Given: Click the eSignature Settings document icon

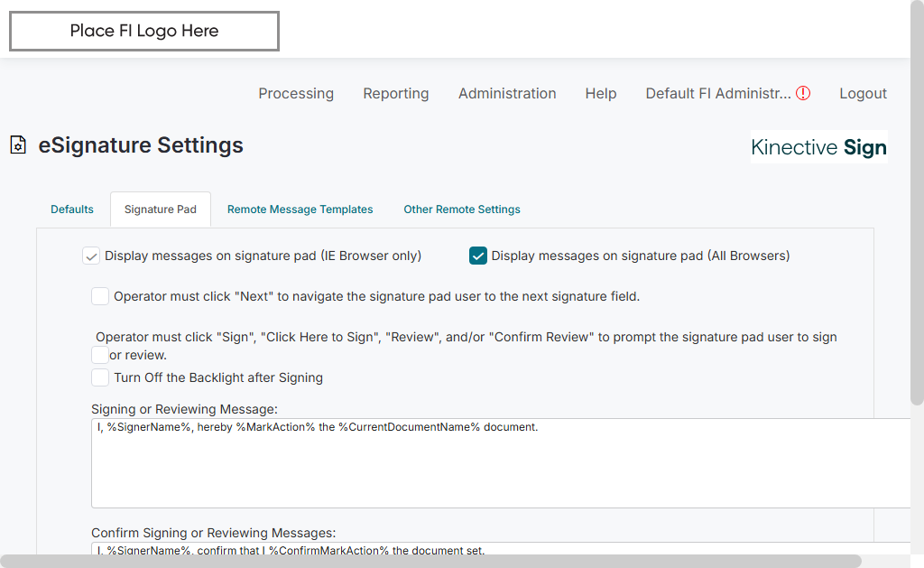Looking at the screenshot, I should (x=18, y=145).
